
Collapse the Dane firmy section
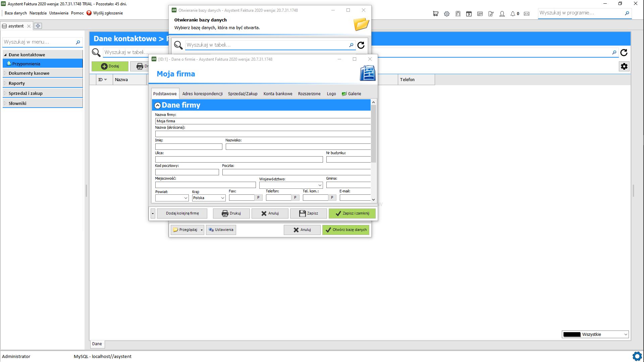click(157, 105)
